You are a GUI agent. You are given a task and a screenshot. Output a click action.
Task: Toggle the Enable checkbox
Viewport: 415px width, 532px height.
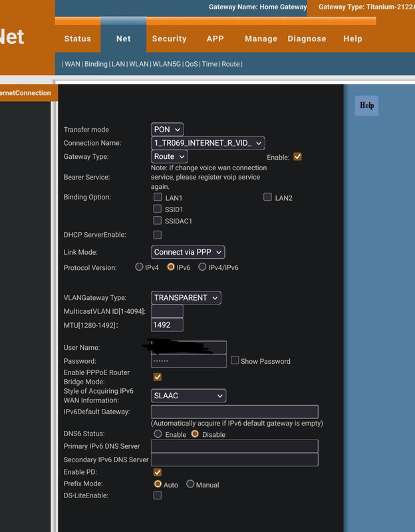pyautogui.click(x=297, y=157)
